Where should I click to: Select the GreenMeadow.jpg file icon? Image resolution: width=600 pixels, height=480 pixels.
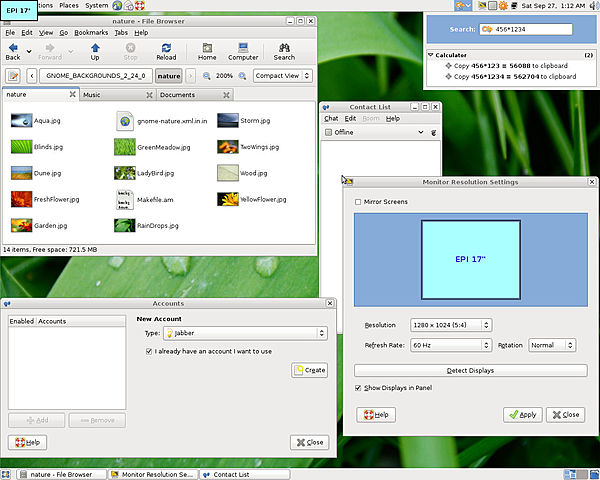tap(125, 147)
